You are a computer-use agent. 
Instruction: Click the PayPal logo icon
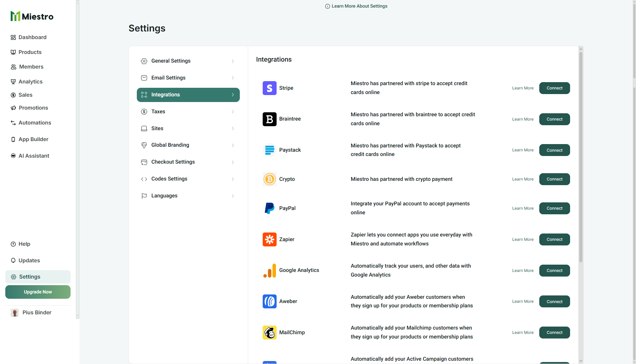pyautogui.click(x=269, y=208)
